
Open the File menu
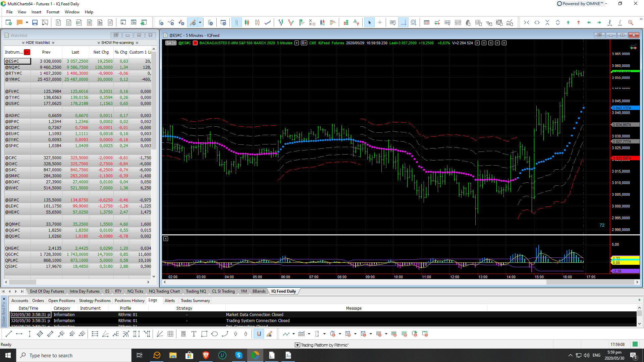9,12
